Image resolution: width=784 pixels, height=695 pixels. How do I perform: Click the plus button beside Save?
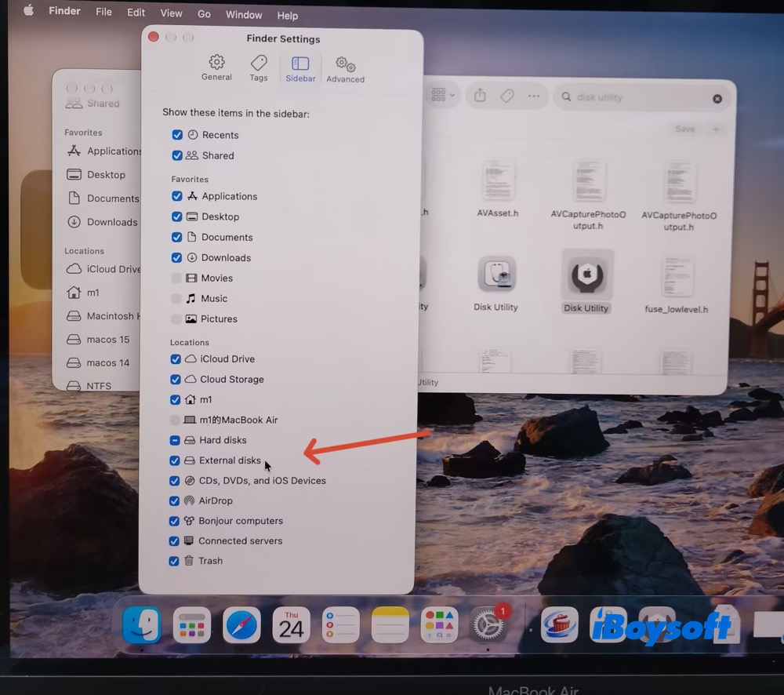point(716,129)
